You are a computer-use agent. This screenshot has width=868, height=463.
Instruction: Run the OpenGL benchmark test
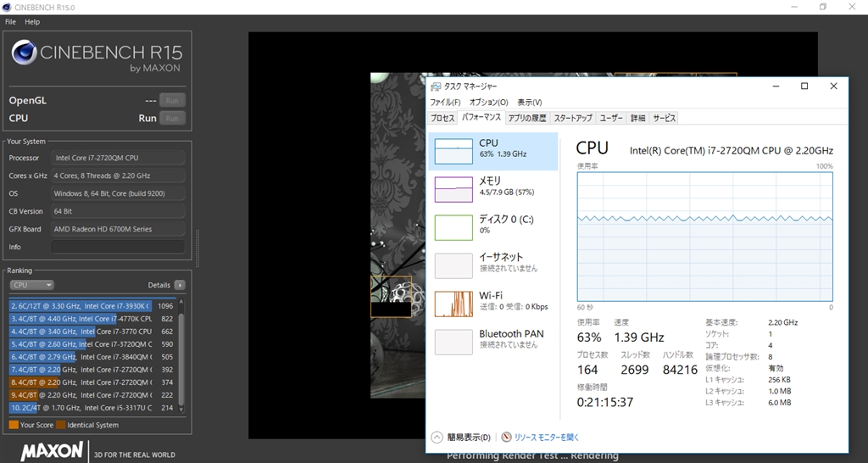point(172,100)
